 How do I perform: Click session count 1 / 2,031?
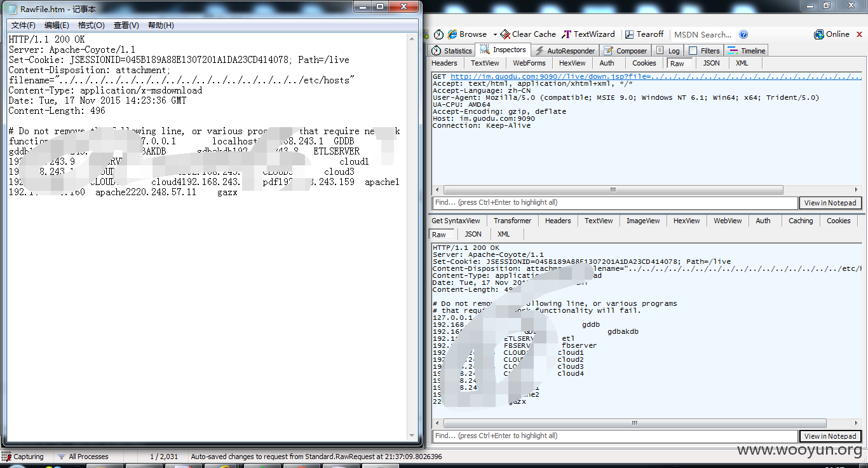164,457
